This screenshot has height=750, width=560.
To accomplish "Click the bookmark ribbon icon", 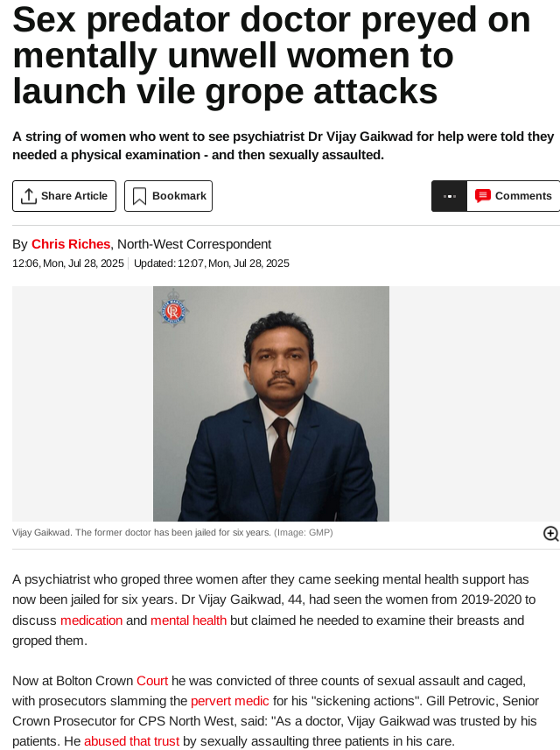I will click(139, 196).
